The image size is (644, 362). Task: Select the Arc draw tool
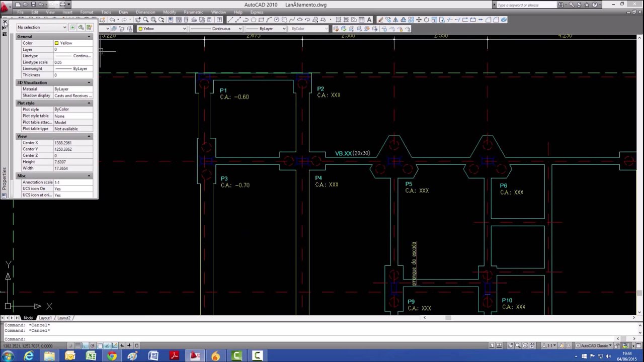pyautogui.click(x=269, y=20)
